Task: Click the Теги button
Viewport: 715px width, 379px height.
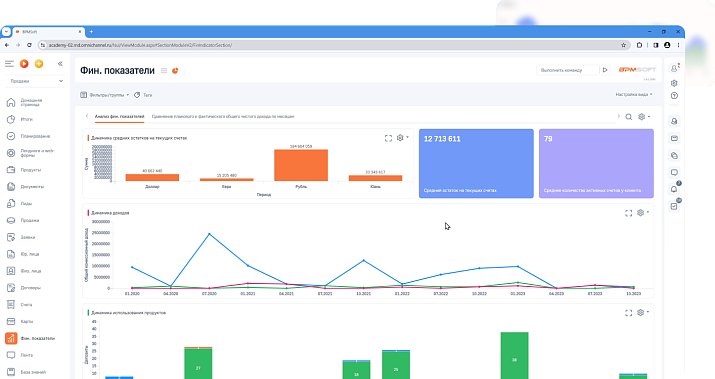Action: click(x=143, y=95)
